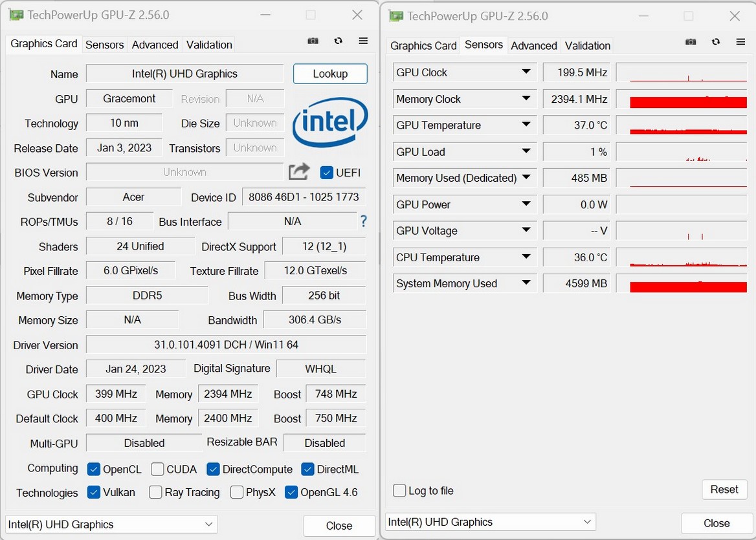This screenshot has width=756, height=540.
Task: Open GPU selector dropdown in Sensors window
Action: tap(491, 522)
